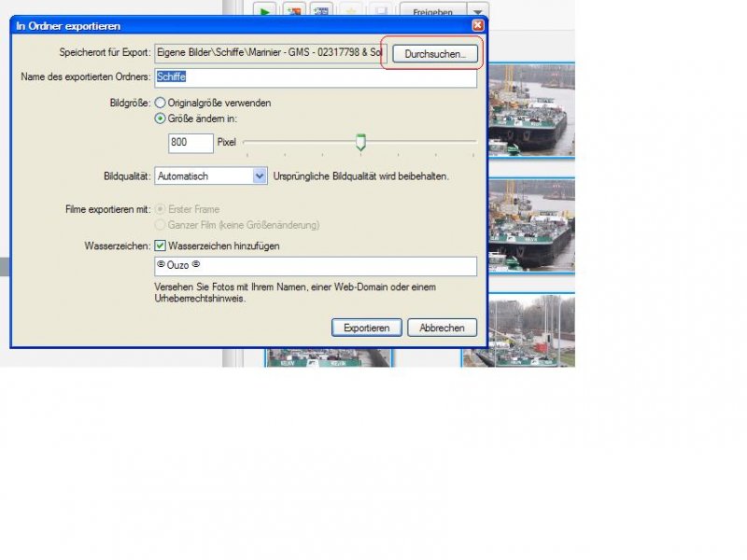Click the image size slider handle
747x560 pixels.
(x=360, y=142)
